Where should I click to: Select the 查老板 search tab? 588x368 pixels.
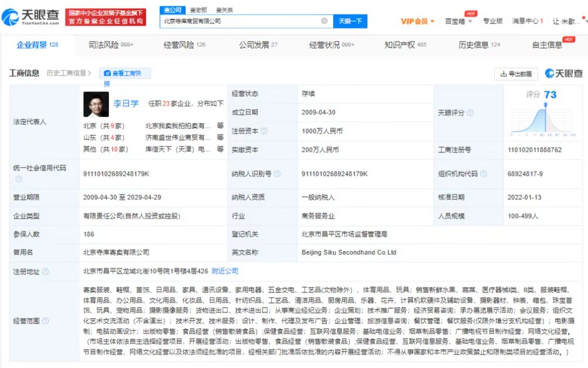coord(199,10)
